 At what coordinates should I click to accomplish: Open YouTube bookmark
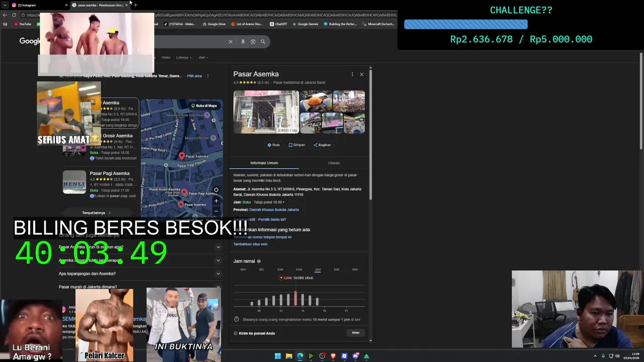click(23, 24)
